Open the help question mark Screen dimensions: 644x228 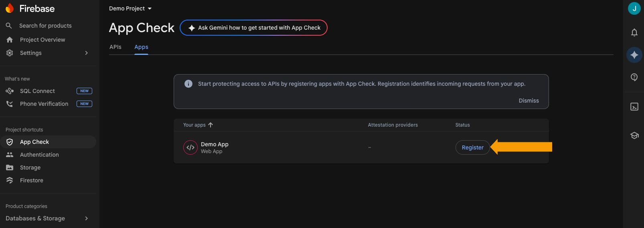tap(634, 77)
